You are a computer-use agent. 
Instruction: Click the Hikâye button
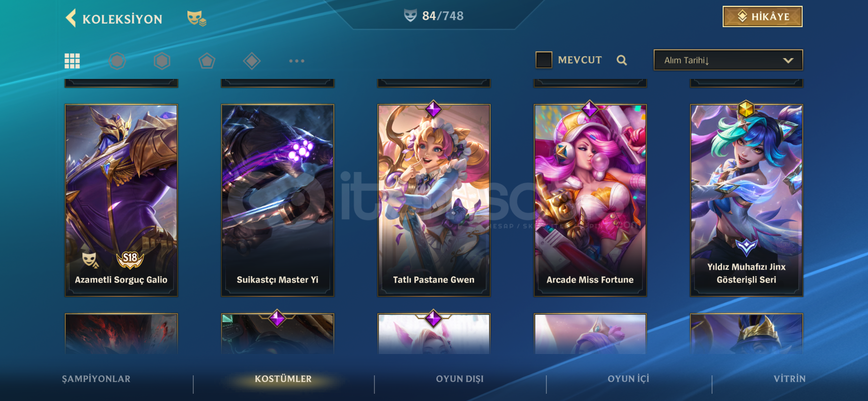tap(762, 16)
